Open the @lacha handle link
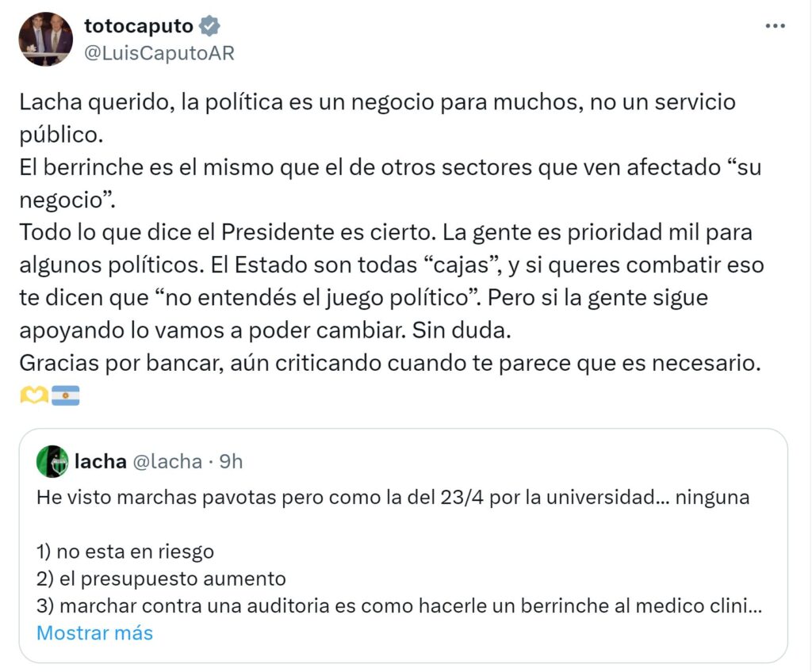812x672 pixels. tap(167, 461)
